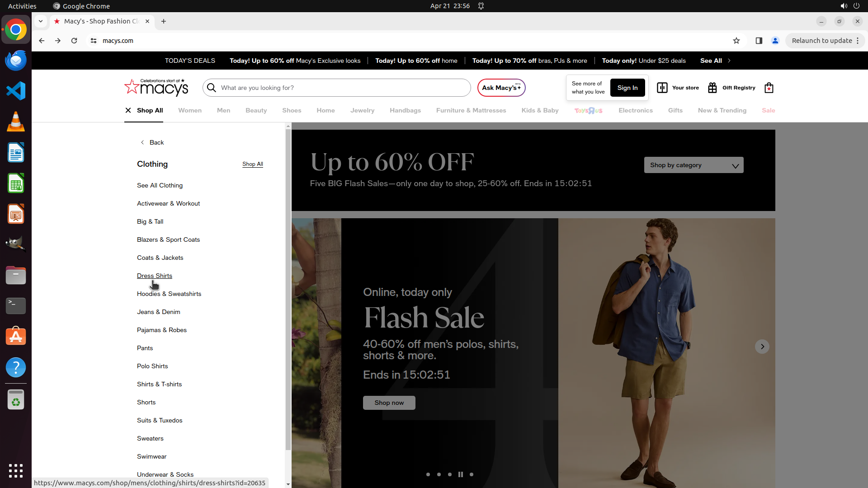Open Chrome side panel icon
Screen dimensions: 868x488
click(x=759, y=41)
